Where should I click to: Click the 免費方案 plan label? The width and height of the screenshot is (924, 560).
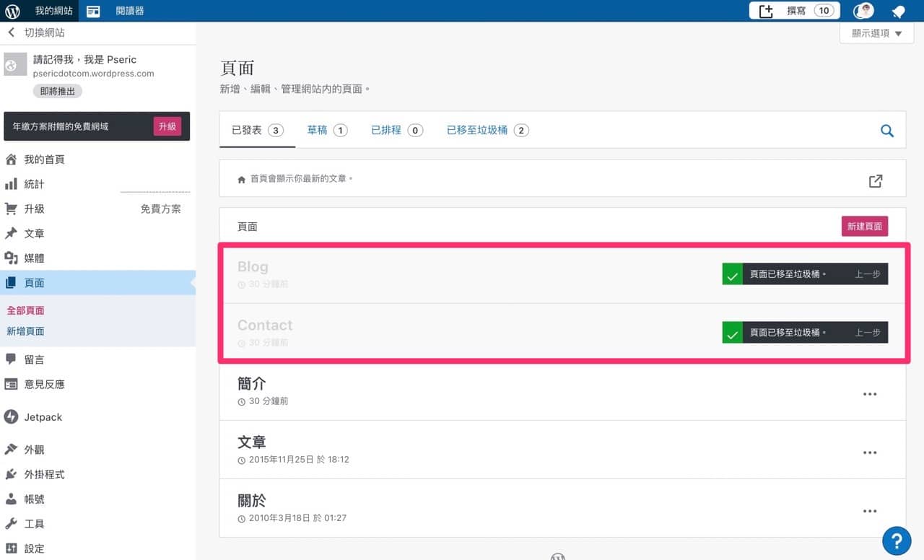point(161,209)
